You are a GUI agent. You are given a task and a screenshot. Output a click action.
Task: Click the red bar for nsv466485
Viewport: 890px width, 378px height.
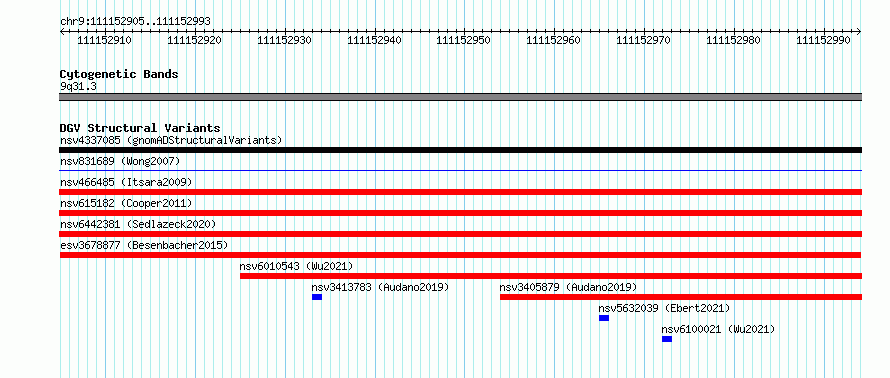click(x=461, y=192)
